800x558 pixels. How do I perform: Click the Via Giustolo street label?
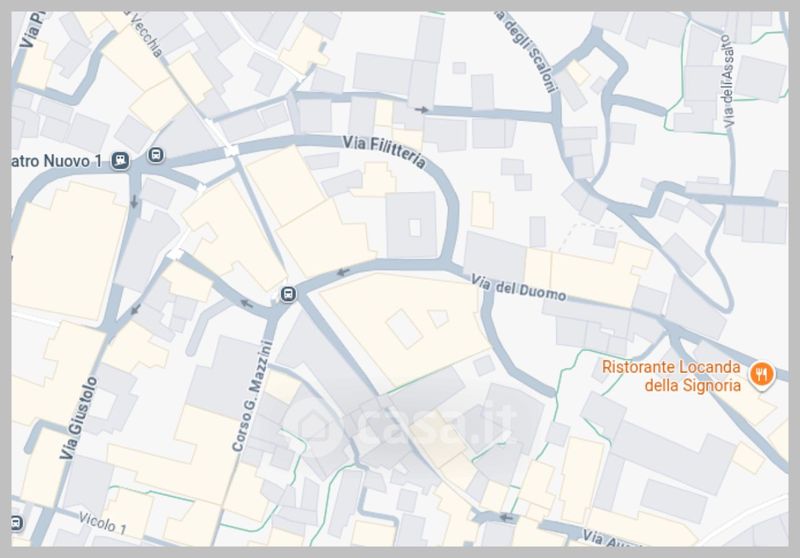[x=79, y=418]
